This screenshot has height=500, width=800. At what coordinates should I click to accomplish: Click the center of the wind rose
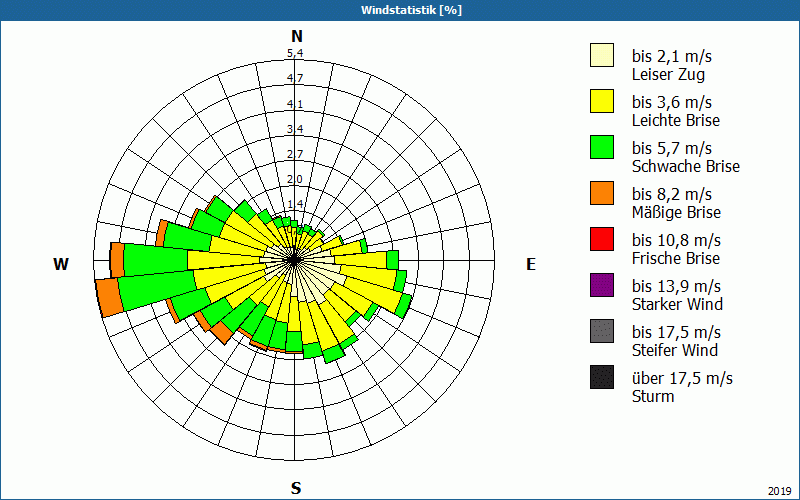tap(295, 259)
